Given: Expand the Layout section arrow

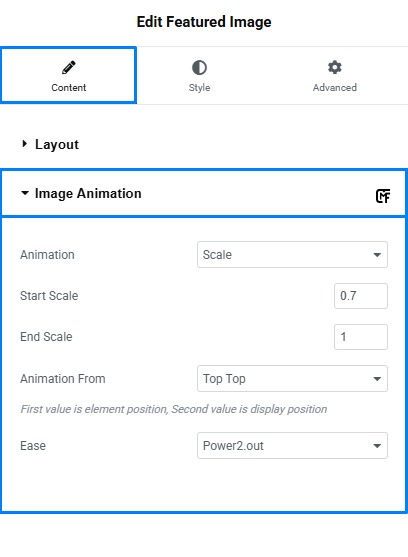Looking at the screenshot, I should click(x=25, y=144).
